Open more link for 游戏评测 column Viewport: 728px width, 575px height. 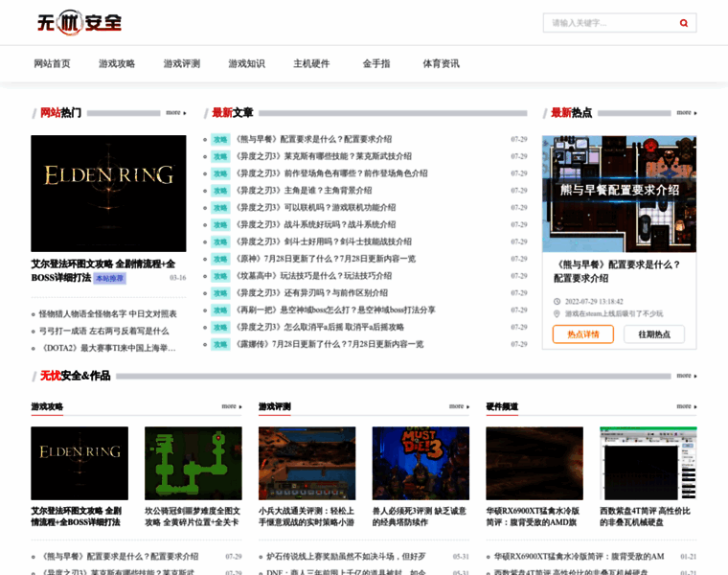point(459,406)
